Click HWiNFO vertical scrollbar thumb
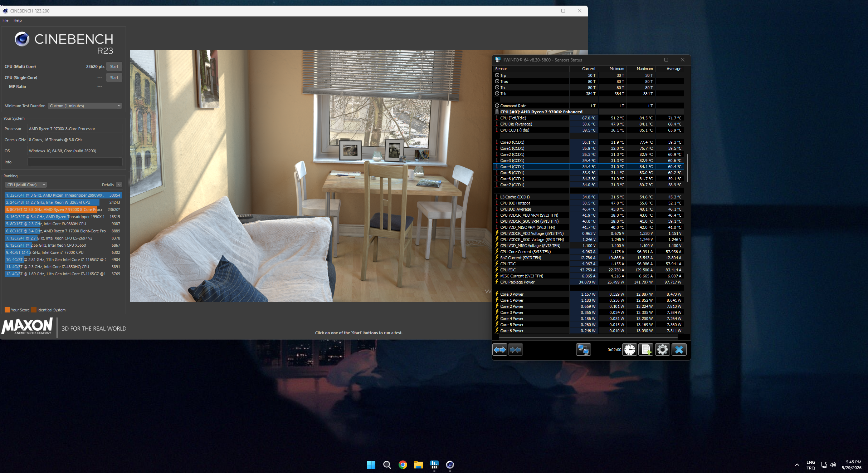 point(687,168)
